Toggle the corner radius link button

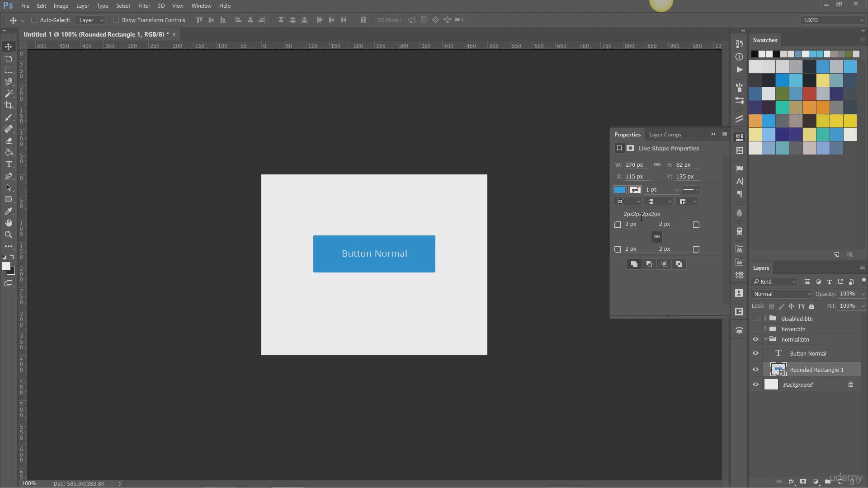tap(657, 236)
